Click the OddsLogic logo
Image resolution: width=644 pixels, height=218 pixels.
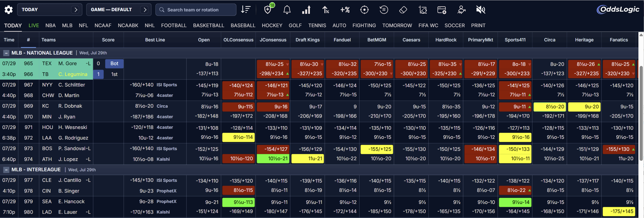(618, 9)
